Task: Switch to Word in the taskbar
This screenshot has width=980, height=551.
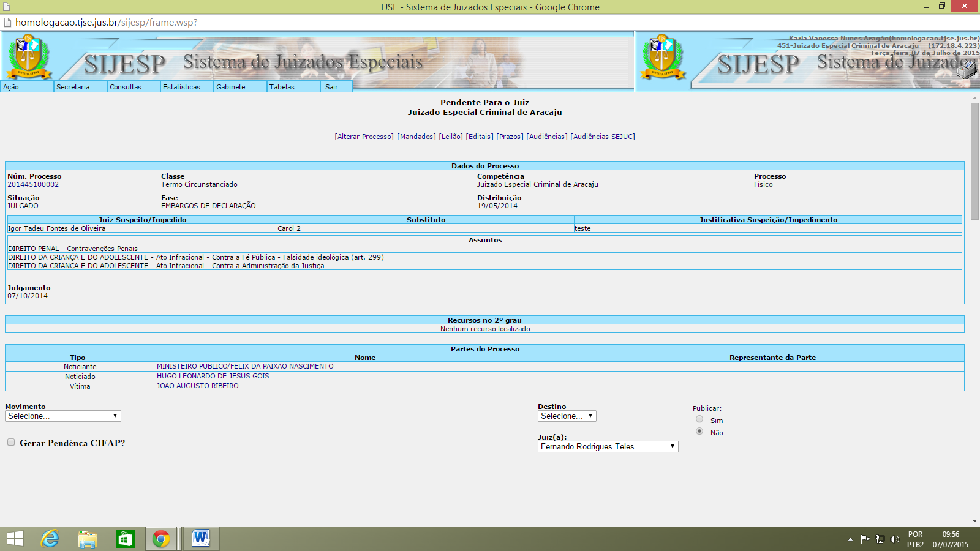Action: (200, 539)
